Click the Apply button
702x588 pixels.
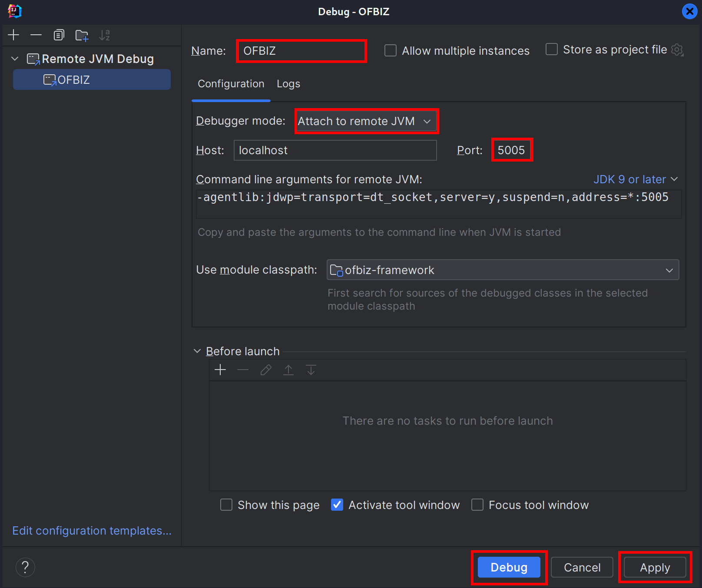point(655,567)
